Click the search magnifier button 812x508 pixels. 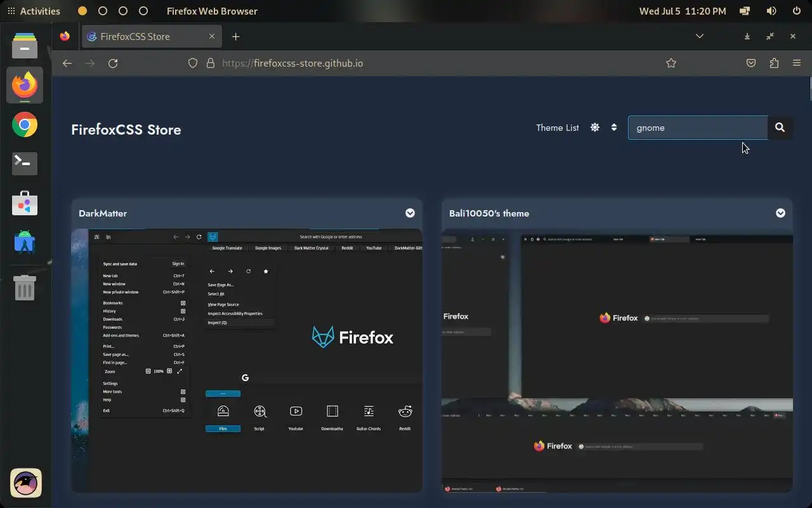tap(780, 128)
